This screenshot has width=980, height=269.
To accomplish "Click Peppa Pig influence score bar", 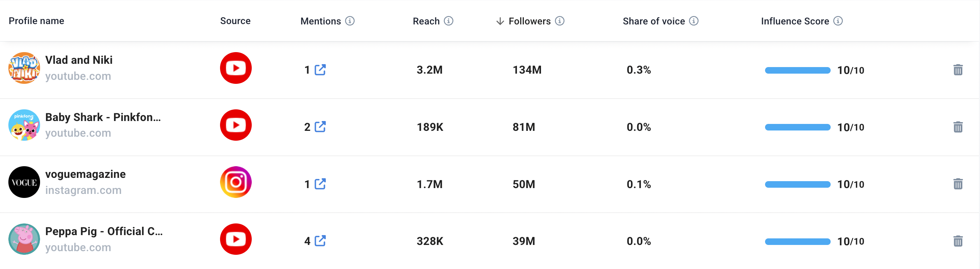I will pos(797,241).
